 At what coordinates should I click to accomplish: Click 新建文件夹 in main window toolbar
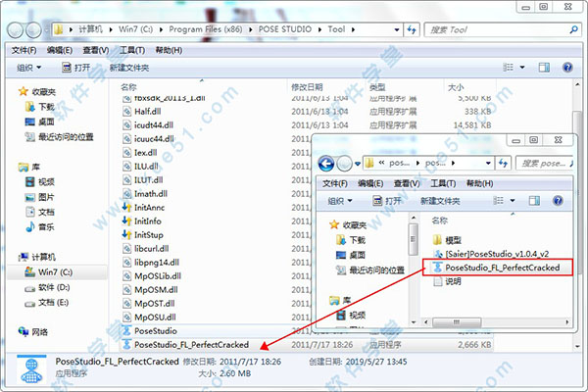129,68
